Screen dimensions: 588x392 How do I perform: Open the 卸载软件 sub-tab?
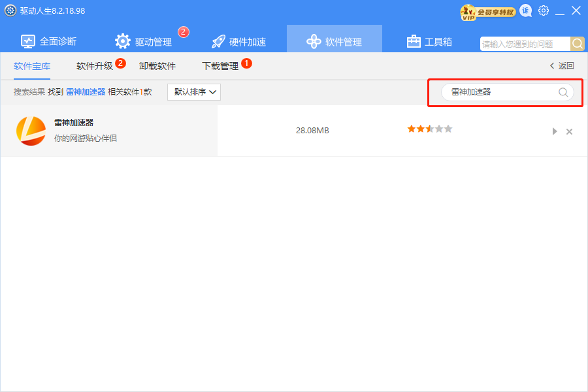(x=157, y=66)
